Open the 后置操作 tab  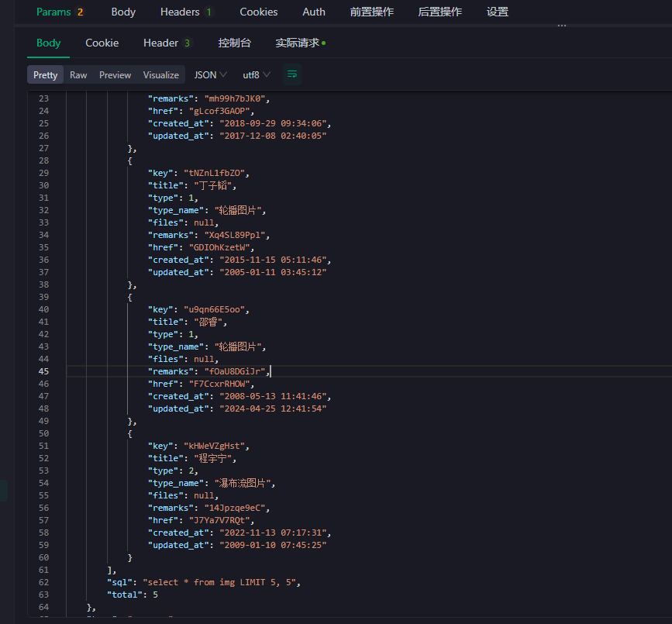439,12
